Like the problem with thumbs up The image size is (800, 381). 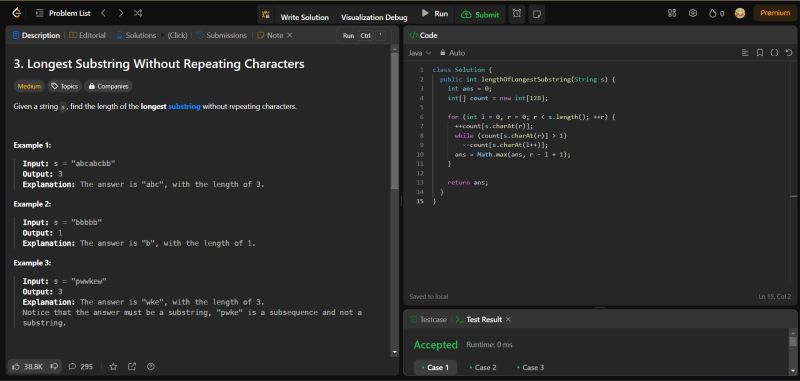pos(28,366)
